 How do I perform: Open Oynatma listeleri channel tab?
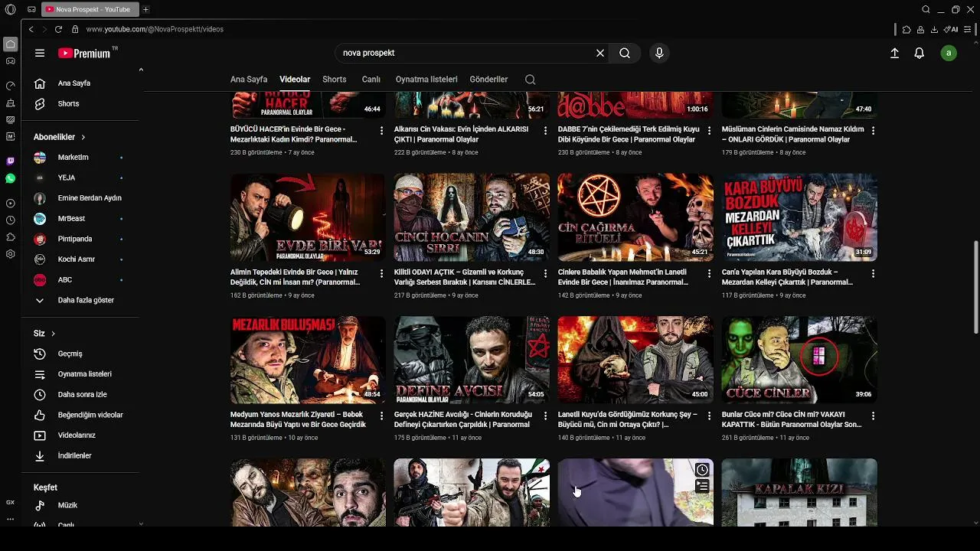(426, 80)
